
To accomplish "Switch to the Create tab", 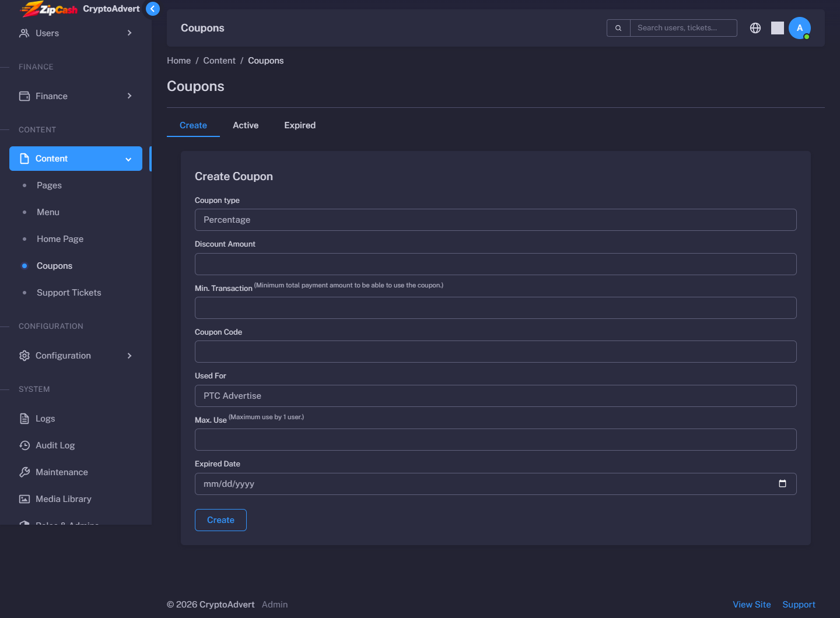I will click(x=193, y=125).
